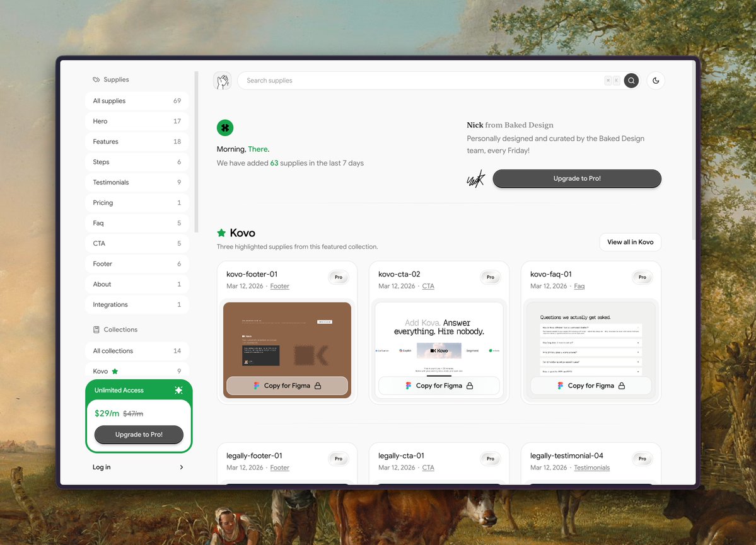Open the Faq category in the sidebar
The image size is (756, 545).
137,223
